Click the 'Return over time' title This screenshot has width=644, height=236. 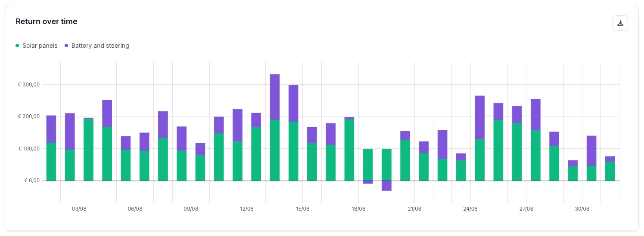tap(47, 21)
